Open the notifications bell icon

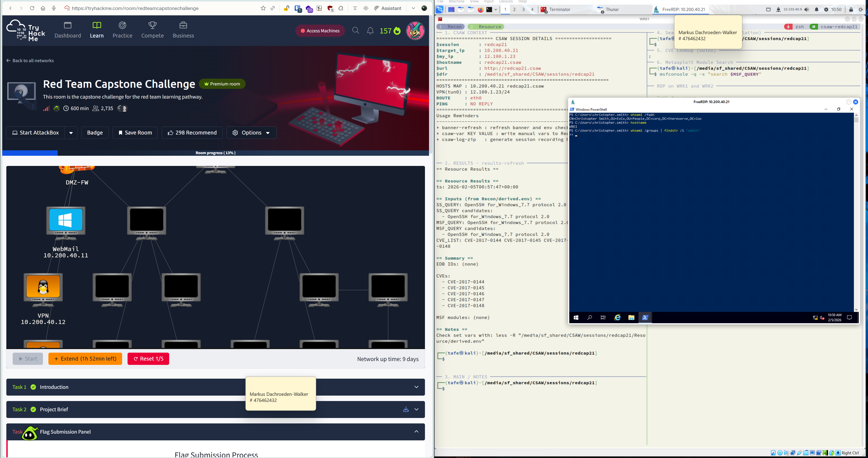coord(370,31)
